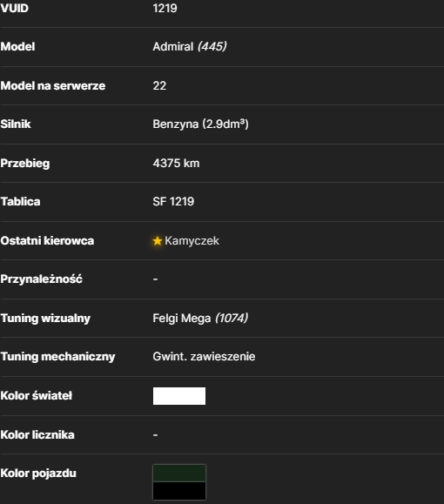Click the dark green Kolor pojazdu swatch

tap(179, 474)
